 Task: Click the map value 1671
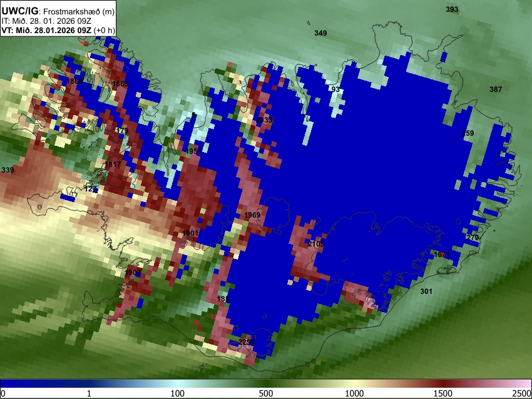442,255
